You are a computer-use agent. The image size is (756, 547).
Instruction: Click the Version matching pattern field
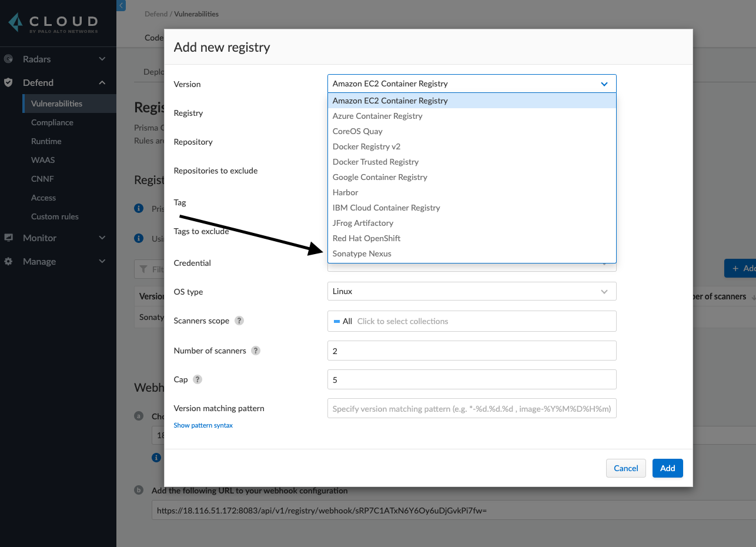(x=471, y=409)
